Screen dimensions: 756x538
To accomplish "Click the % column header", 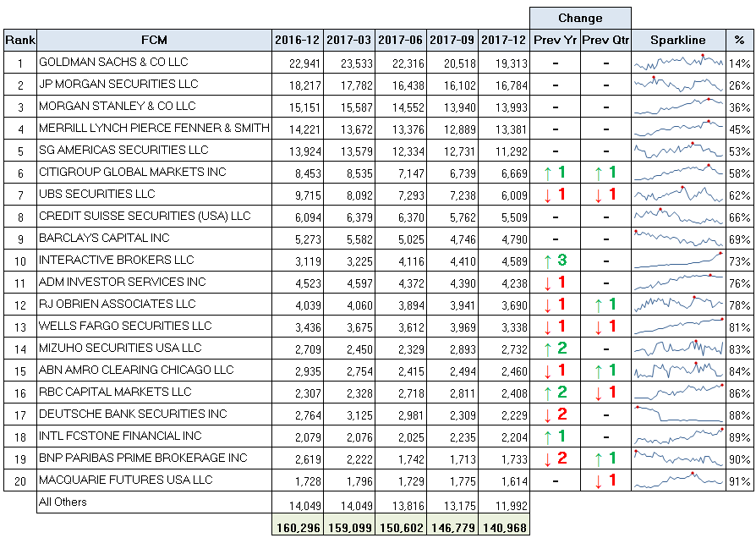I will pos(739,40).
